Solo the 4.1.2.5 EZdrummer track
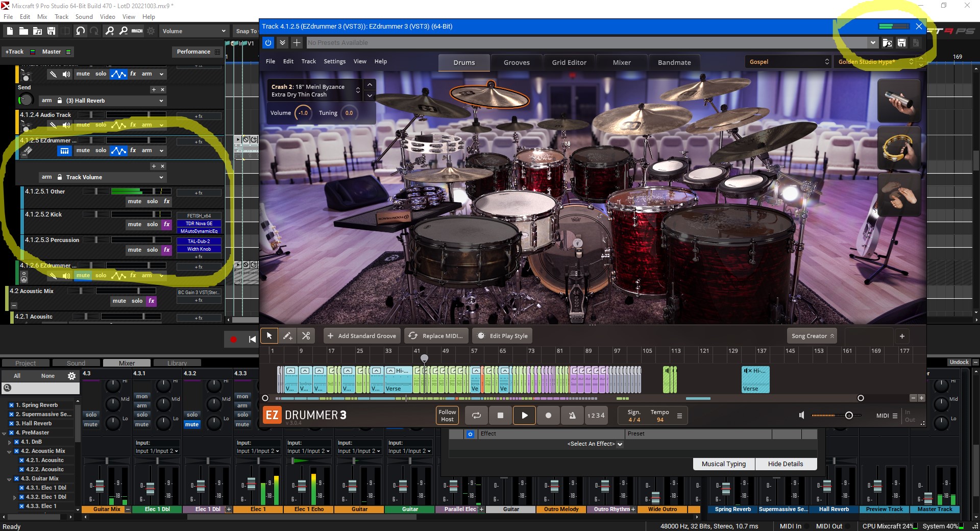 101,150
